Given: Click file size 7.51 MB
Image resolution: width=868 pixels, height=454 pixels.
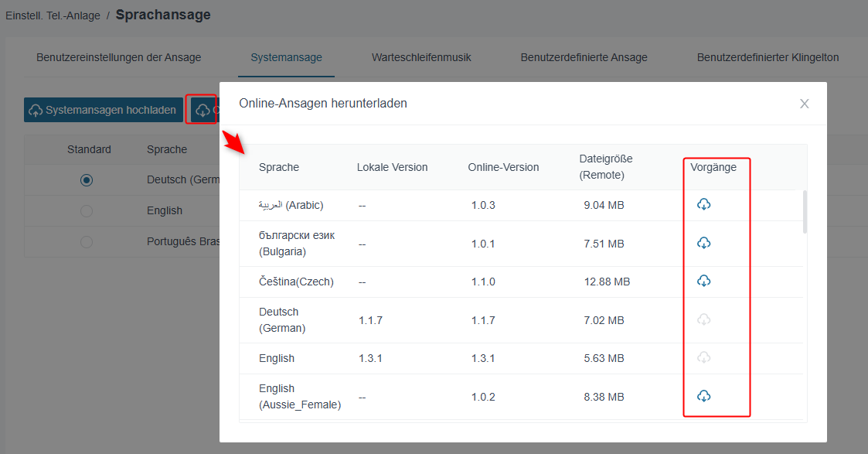Looking at the screenshot, I should (x=604, y=244).
